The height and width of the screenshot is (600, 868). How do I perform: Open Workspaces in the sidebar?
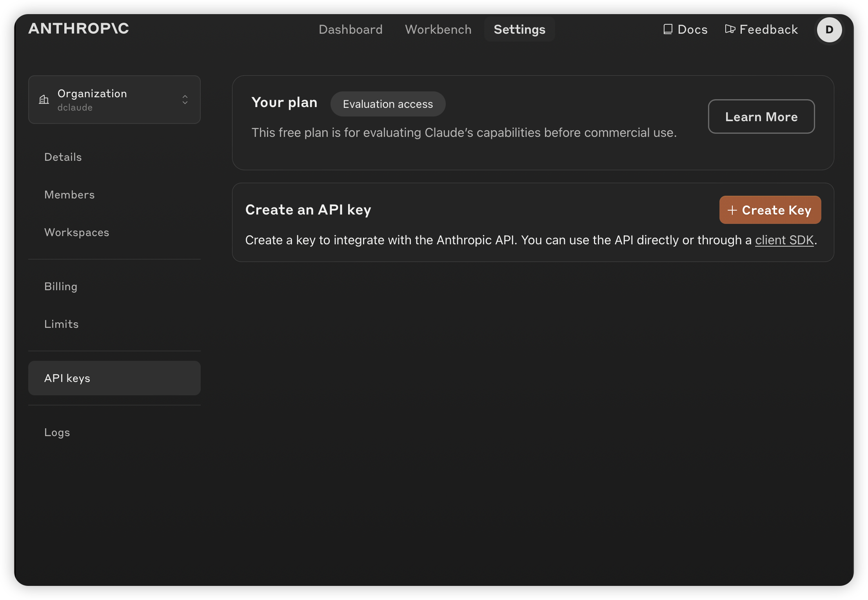tap(76, 233)
